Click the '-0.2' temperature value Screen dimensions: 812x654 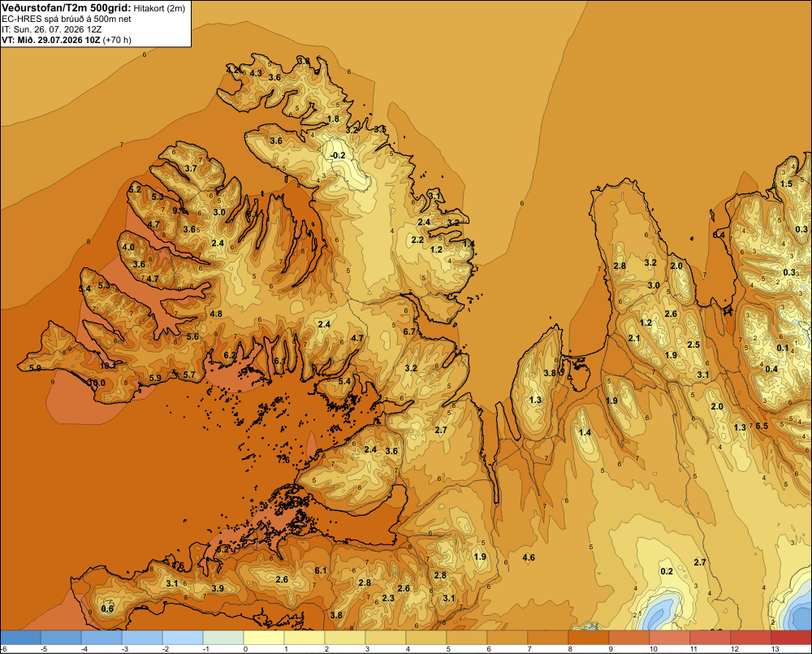click(338, 155)
